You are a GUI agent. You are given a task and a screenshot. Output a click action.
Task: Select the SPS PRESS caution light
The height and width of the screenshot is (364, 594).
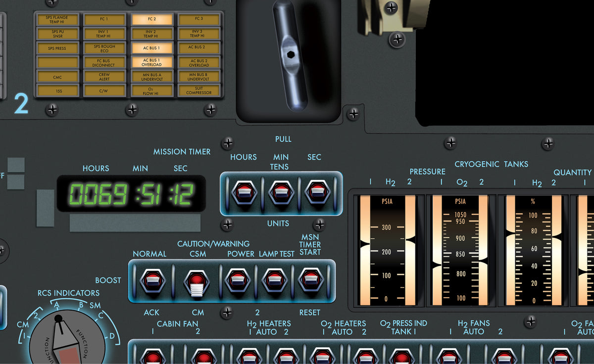coord(57,48)
